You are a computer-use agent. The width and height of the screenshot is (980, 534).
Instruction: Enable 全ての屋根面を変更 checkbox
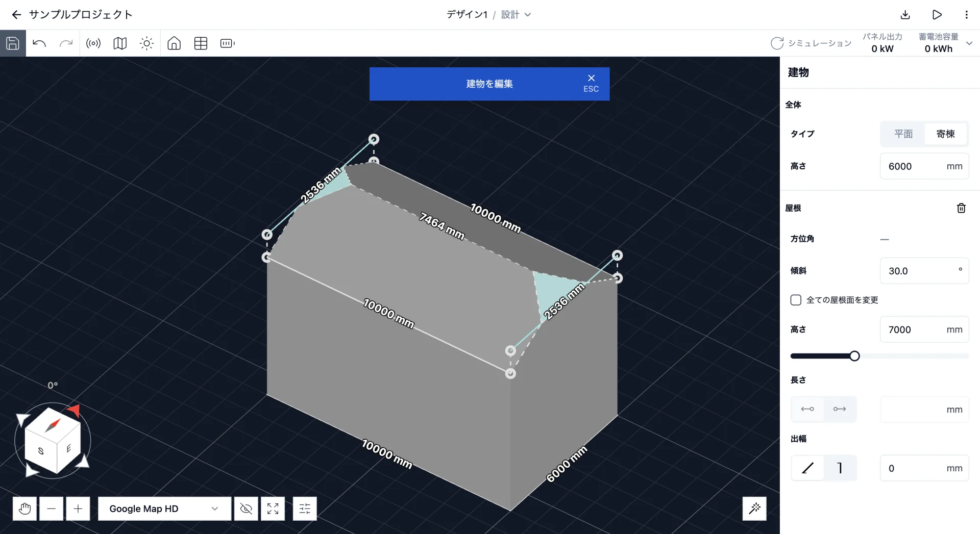[796, 300]
